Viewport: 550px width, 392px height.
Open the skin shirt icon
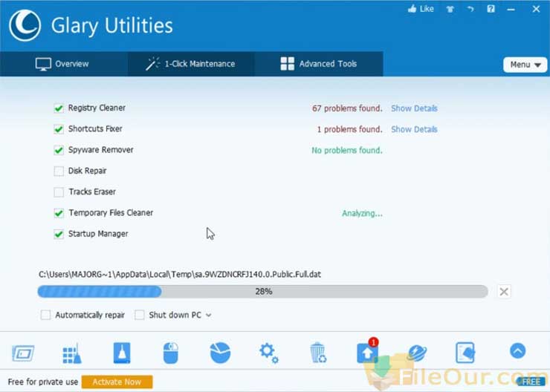(x=450, y=9)
